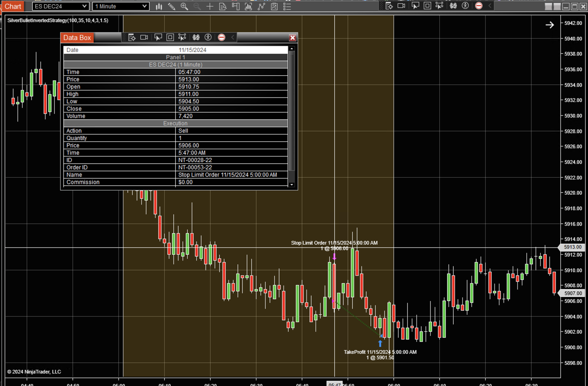Click the Data Box scrollbar down arrow
This screenshot has width=588, height=386.
pos(292,185)
